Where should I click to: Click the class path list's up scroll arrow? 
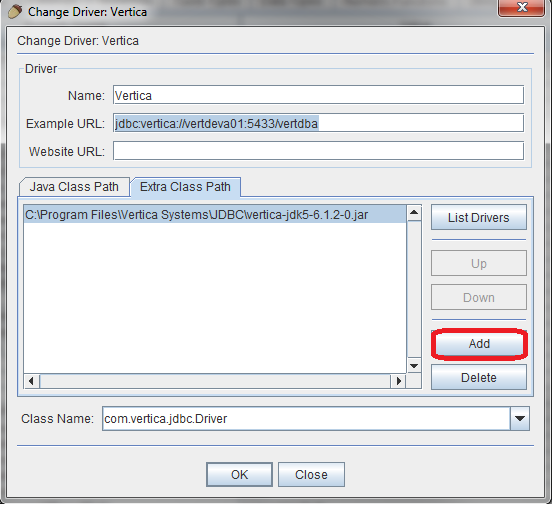click(x=414, y=213)
